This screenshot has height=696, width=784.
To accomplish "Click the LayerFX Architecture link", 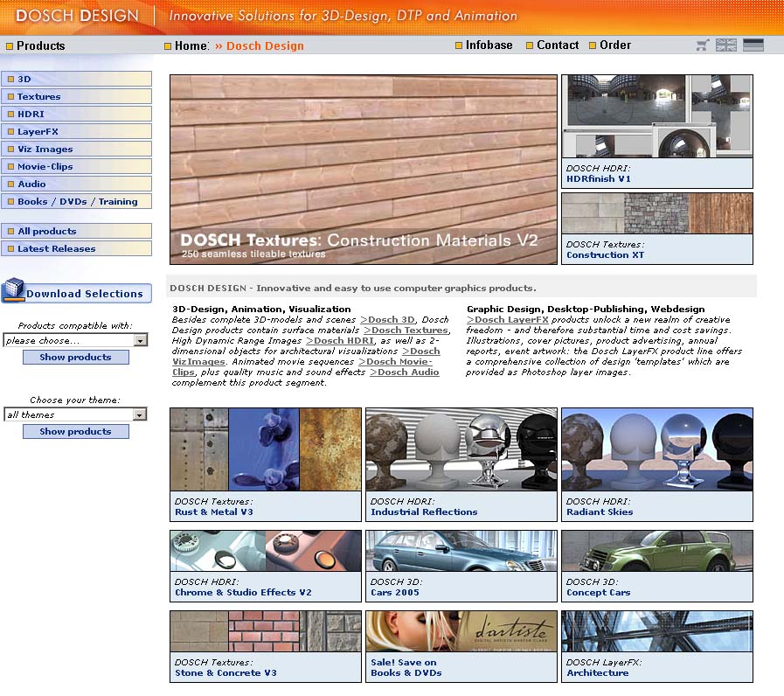I will pyautogui.click(x=598, y=673).
